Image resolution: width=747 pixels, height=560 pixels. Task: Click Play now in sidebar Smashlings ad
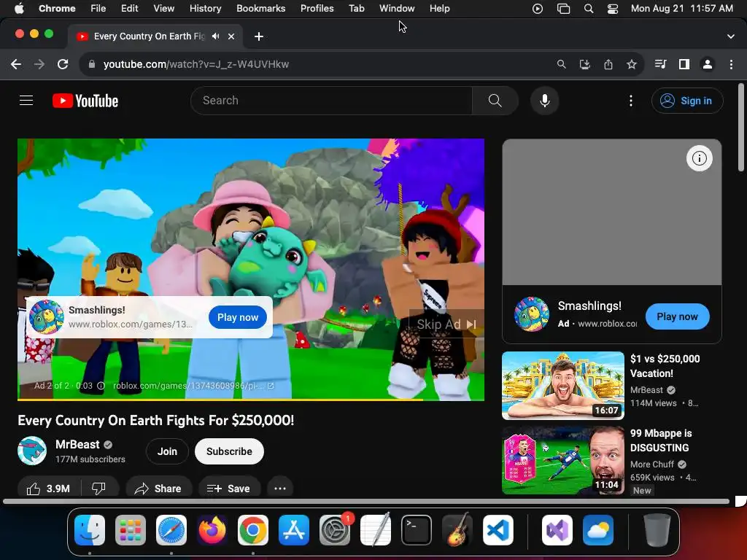point(677,316)
